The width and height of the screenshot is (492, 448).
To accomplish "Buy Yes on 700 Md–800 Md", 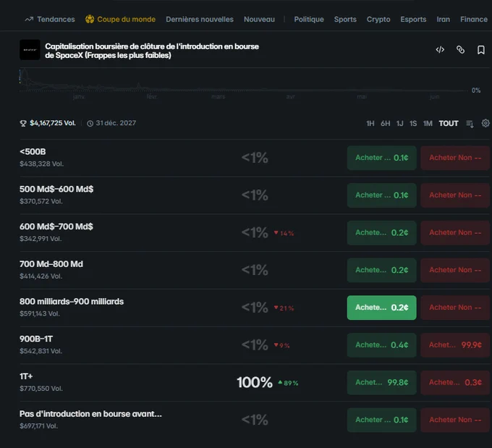I will pos(381,270).
